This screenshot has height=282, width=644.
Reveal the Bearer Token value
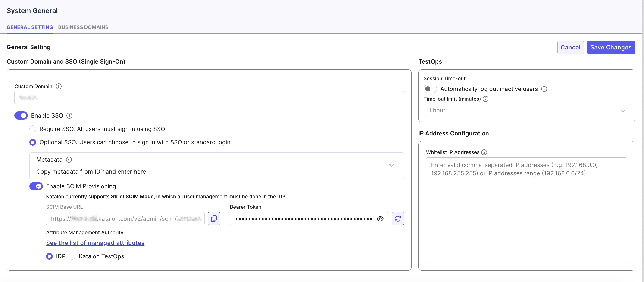(380, 219)
